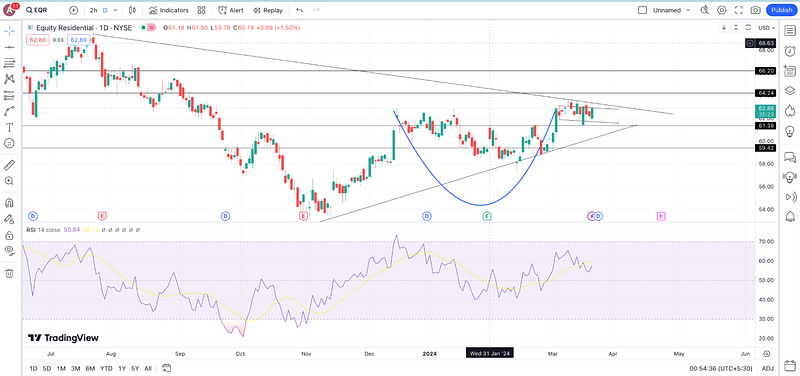Open the Indicators dialog
Viewport: 800px width, 376px height.
click(x=169, y=10)
